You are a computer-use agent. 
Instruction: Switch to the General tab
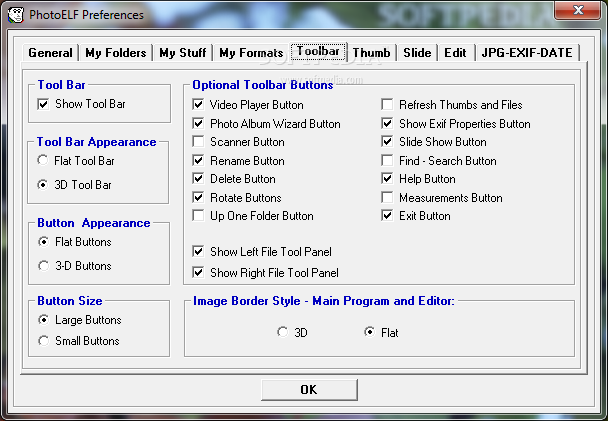pyautogui.click(x=50, y=53)
